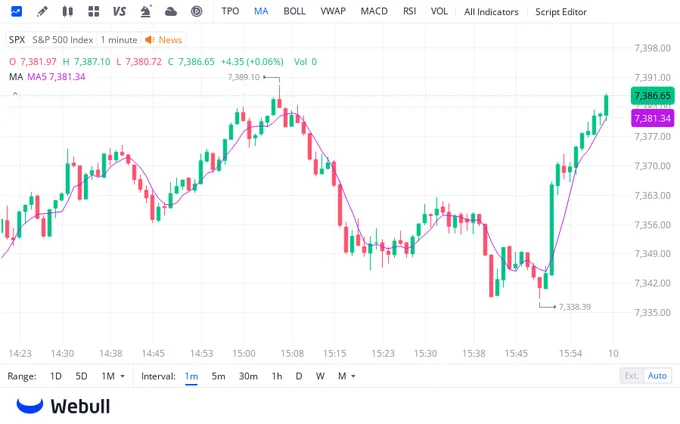
Task: Click the 7,389.10 high marker label
Action: (x=244, y=77)
